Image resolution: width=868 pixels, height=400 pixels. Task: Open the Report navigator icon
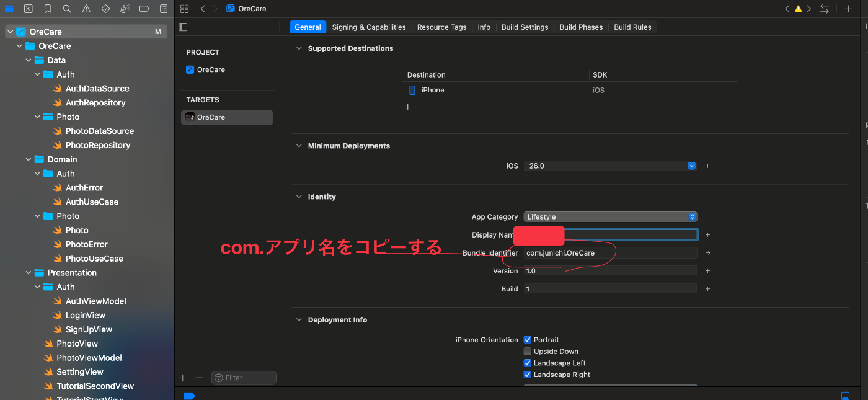tap(164, 9)
